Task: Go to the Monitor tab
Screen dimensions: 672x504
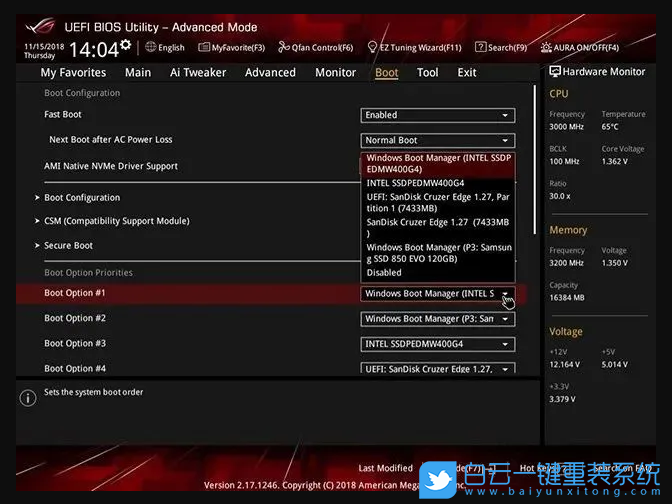Action: click(335, 72)
